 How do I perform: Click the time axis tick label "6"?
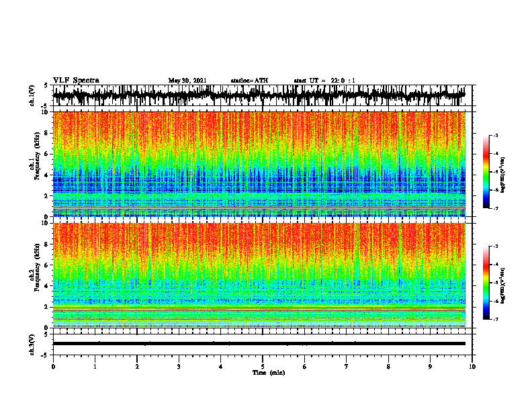click(305, 367)
